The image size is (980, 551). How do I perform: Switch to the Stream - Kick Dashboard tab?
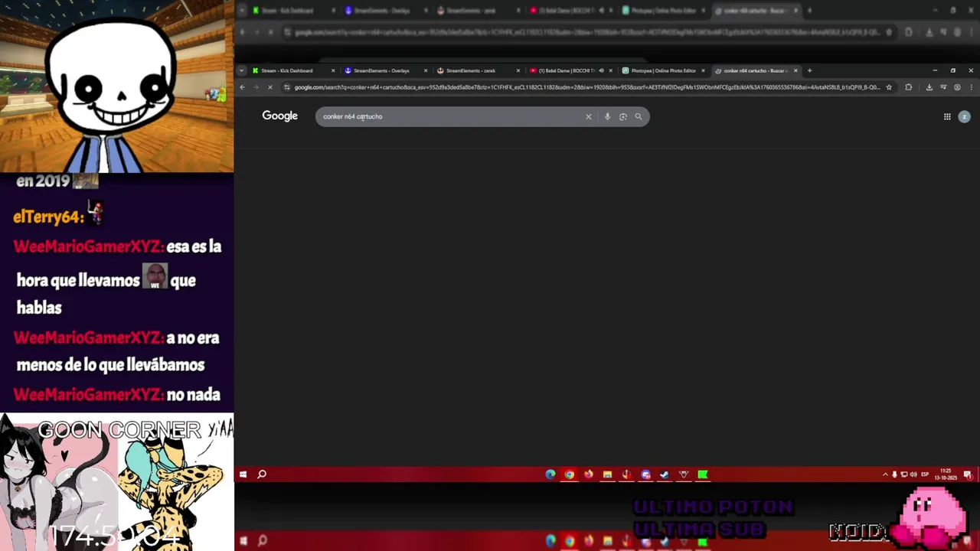[293, 70]
